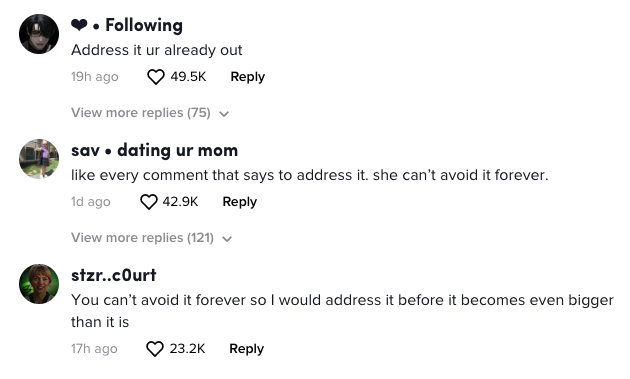Open the heart-emoji Following username
Image resolution: width=630 pixels, height=379 pixels.
[127, 25]
